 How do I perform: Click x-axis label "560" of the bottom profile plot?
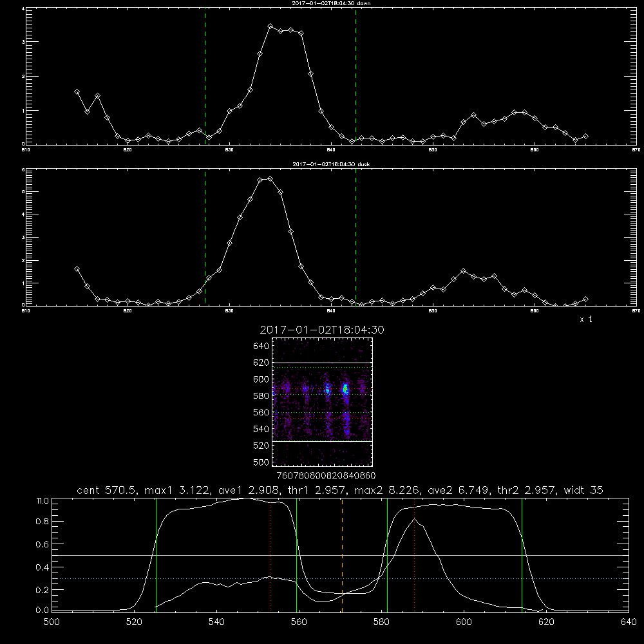point(299,622)
